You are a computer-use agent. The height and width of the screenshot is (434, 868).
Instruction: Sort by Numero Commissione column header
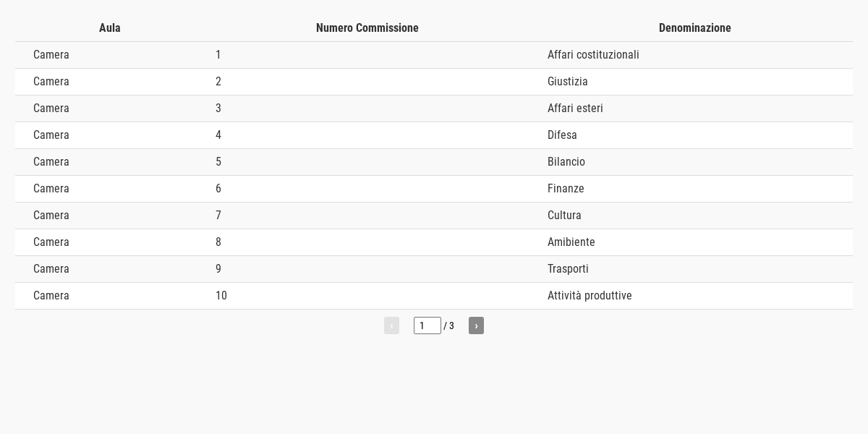[367, 28]
